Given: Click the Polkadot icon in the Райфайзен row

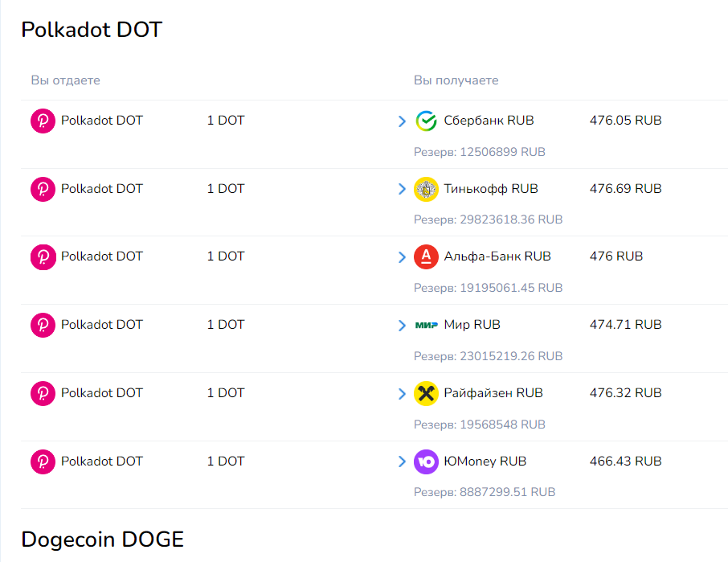Looking at the screenshot, I should click(x=43, y=393).
